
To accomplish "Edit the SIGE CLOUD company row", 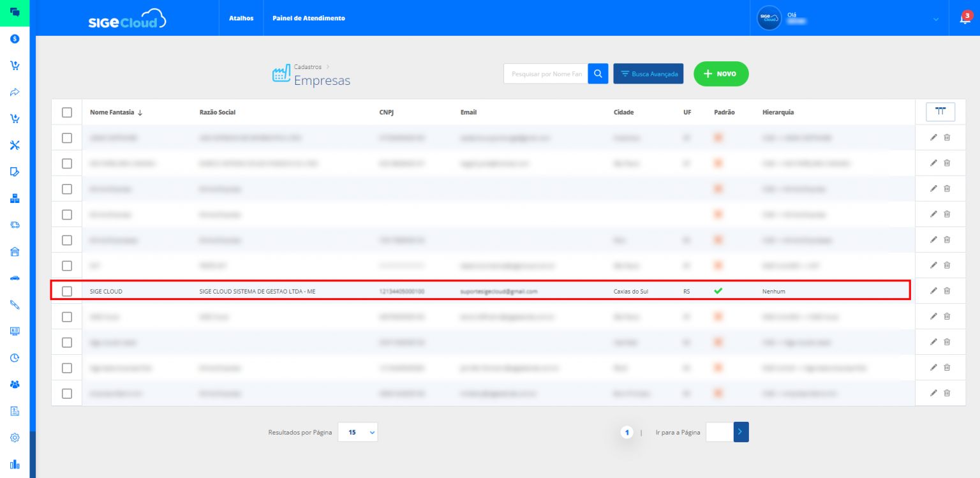I will pyautogui.click(x=933, y=290).
